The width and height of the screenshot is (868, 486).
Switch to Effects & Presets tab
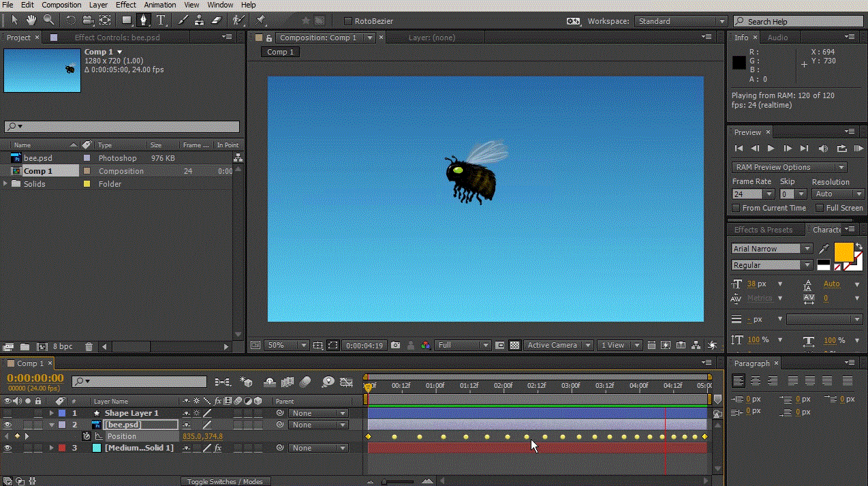pyautogui.click(x=763, y=230)
